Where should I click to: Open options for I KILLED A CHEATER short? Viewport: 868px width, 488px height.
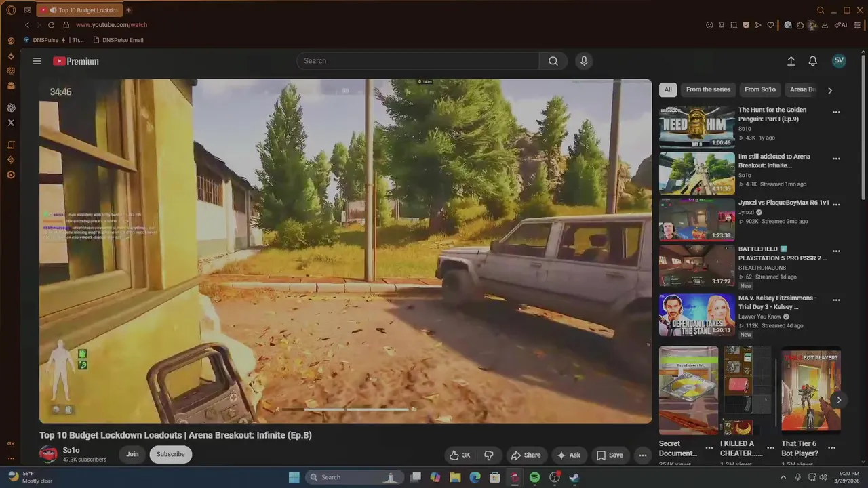tap(770, 448)
